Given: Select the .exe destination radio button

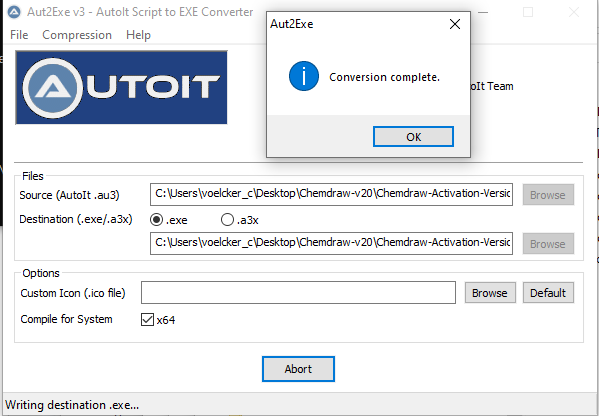Looking at the screenshot, I should click(156, 220).
